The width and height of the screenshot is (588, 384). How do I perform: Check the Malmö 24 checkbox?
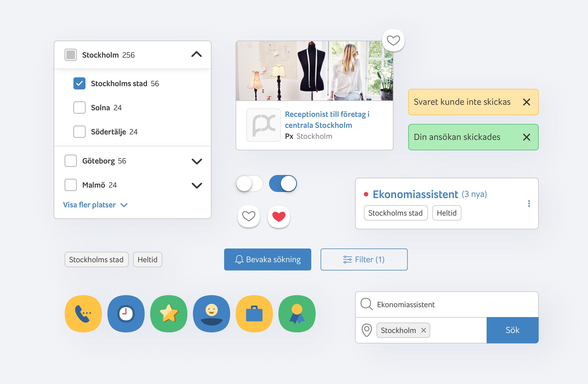[x=71, y=185]
